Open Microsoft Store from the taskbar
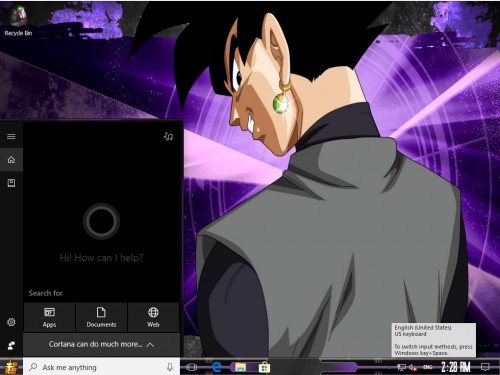 point(264,367)
